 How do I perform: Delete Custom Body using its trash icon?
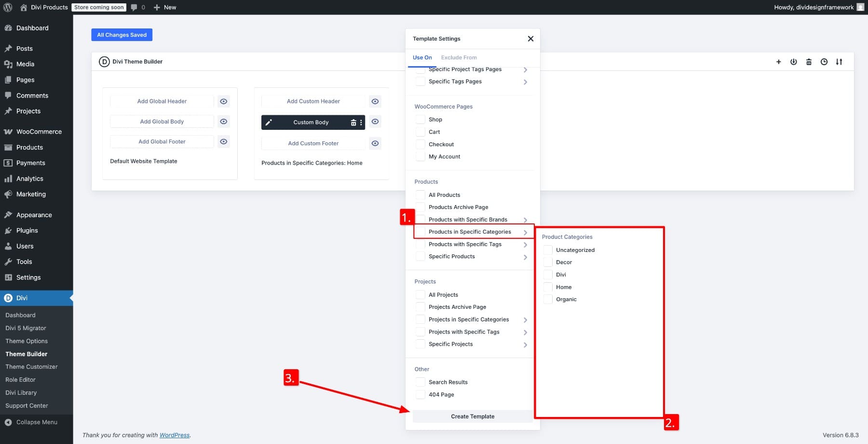(x=353, y=123)
